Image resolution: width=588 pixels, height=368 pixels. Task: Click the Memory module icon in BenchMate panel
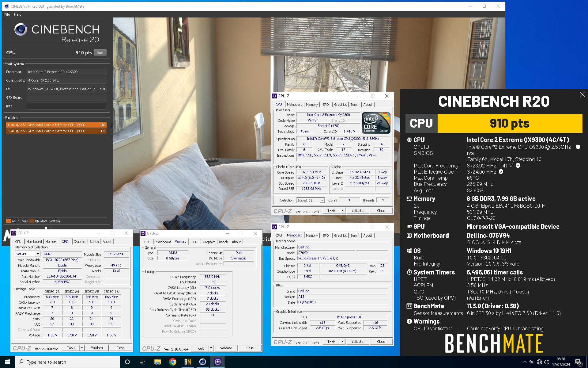click(x=409, y=199)
